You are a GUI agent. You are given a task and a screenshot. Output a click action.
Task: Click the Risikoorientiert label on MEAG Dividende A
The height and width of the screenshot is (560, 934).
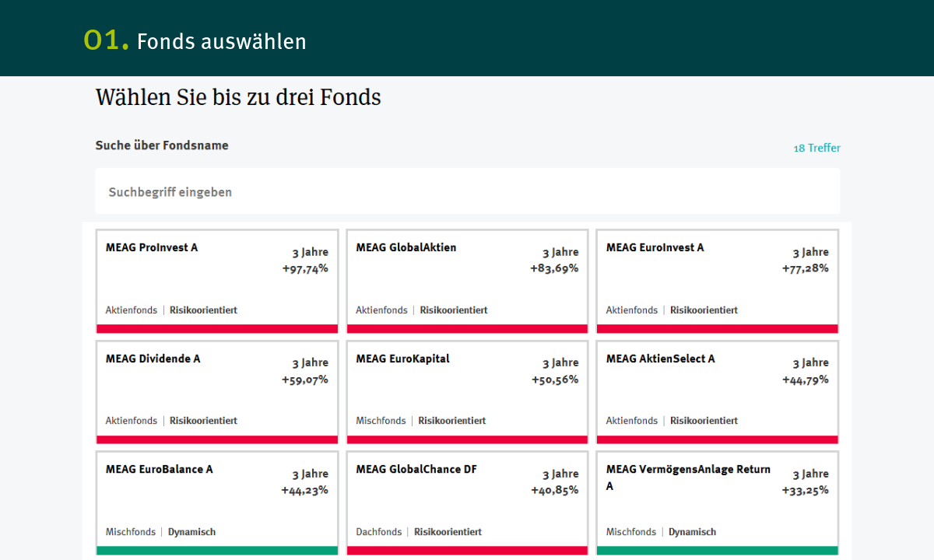[203, 421]
